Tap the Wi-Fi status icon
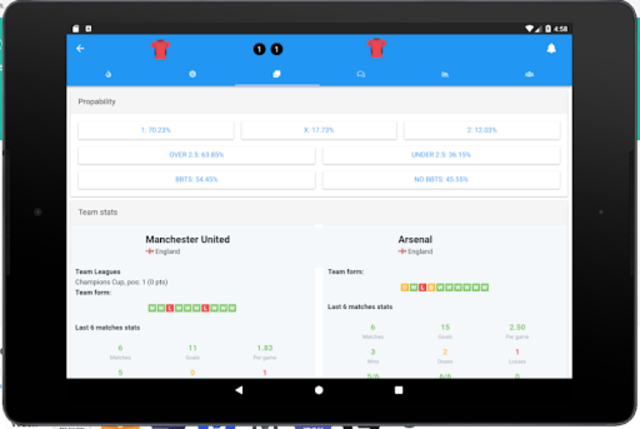640x429 pixels. (x=529, y=29)
